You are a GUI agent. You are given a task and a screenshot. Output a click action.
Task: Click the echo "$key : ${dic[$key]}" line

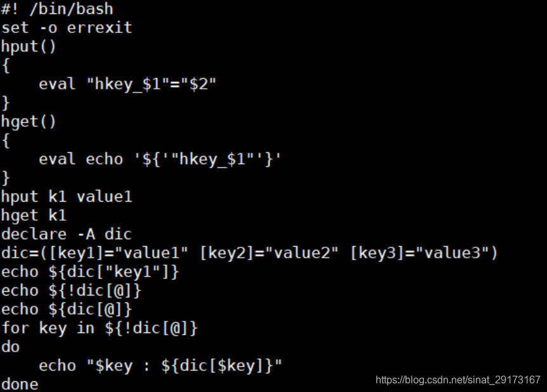click(x=160, y=365)
